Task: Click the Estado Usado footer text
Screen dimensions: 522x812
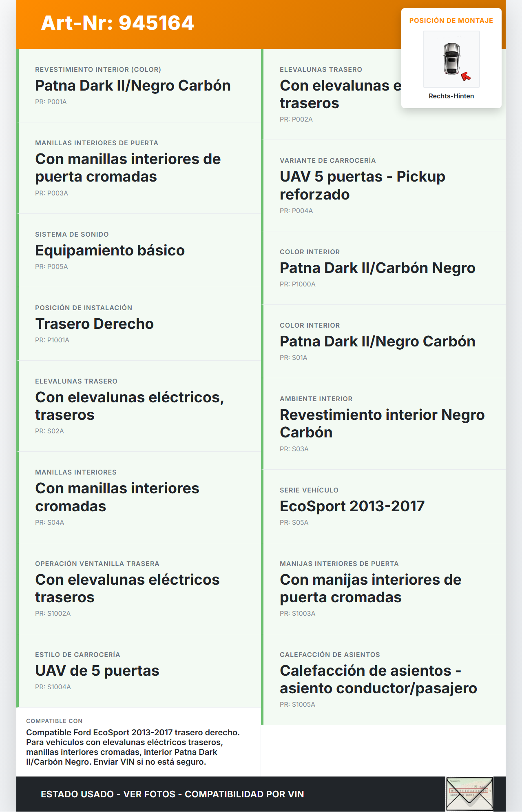Action: click(172, 794)
